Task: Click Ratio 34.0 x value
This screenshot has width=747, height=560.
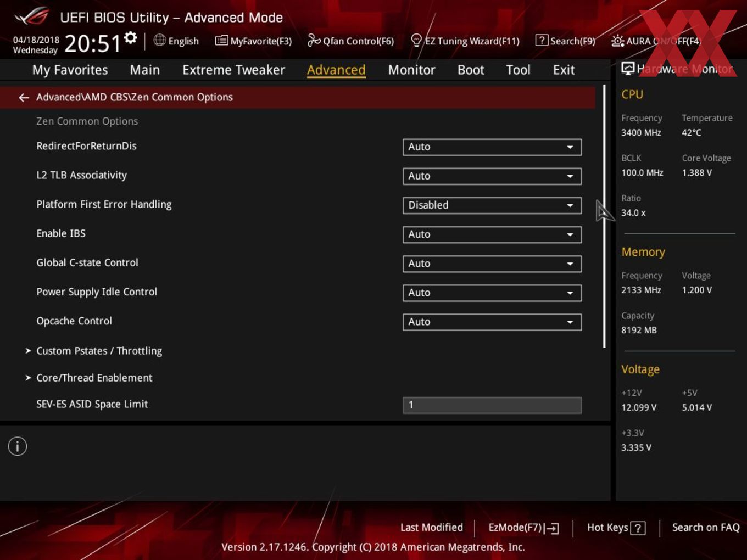Action: 633,212
